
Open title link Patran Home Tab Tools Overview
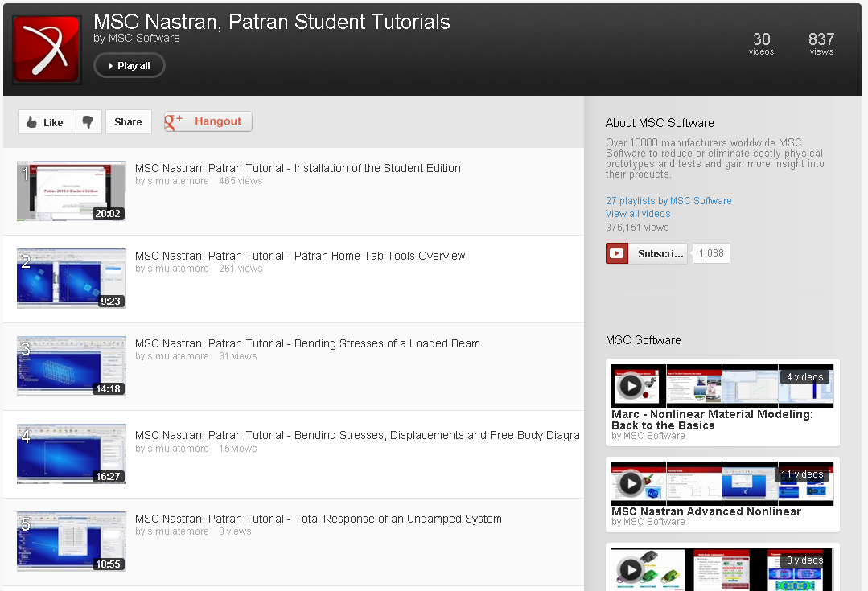coord(300,256)
